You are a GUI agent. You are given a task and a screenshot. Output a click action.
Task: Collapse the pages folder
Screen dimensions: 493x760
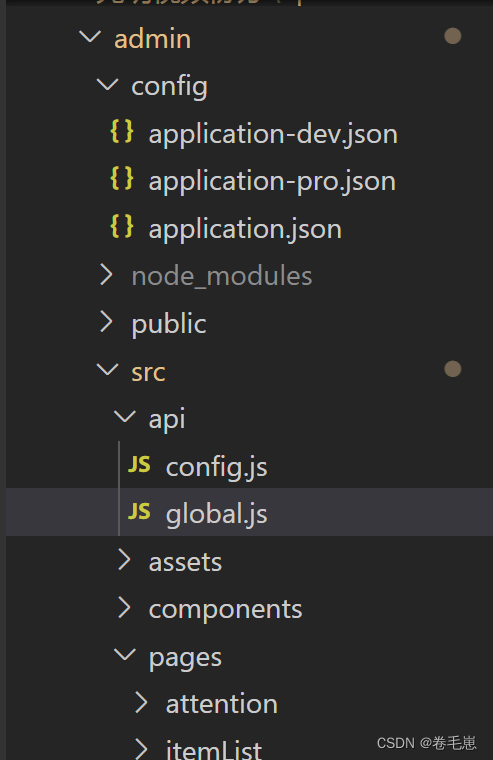[185, 658]
